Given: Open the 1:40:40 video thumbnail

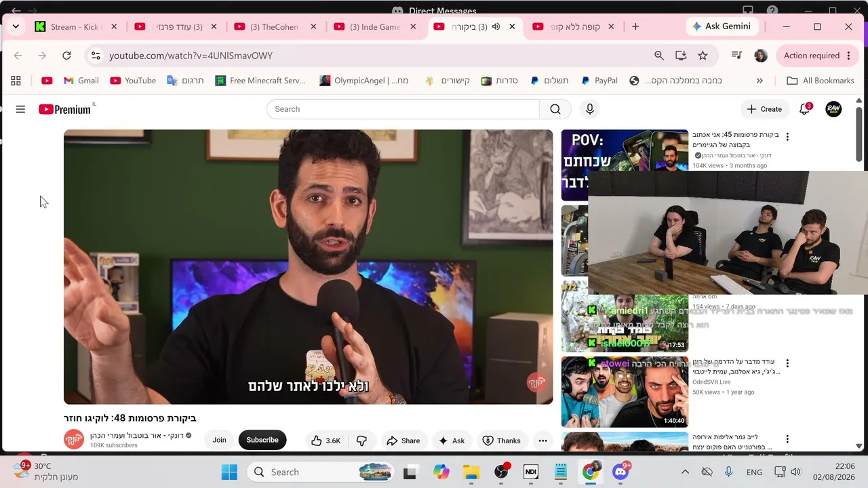Looking at the screenshot, I should pos(625,392).
